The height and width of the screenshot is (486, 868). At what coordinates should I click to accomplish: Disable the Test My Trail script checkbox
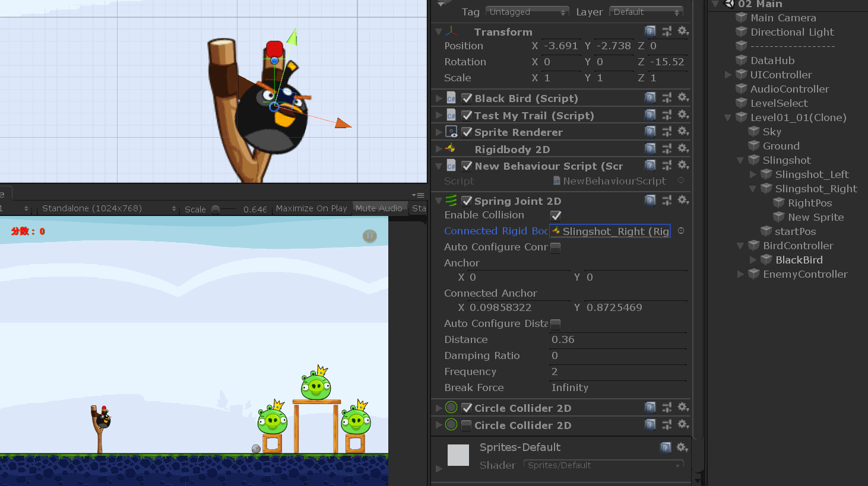[467, 115]
